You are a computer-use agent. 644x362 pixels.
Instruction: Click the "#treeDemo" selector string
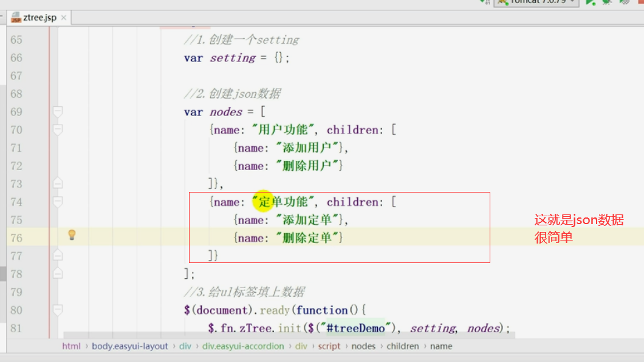point(355,329)
